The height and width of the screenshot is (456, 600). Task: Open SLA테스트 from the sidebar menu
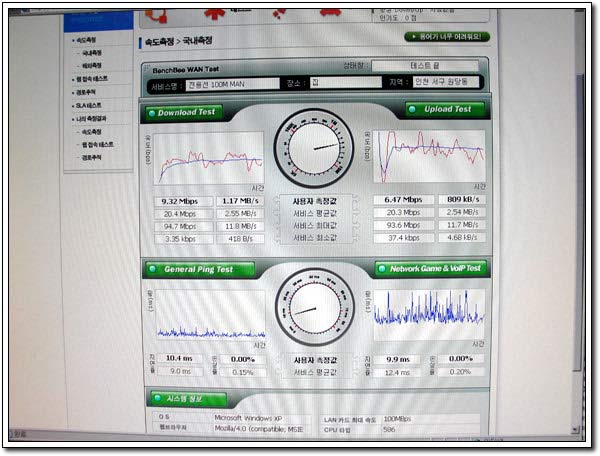pos(89,105)
